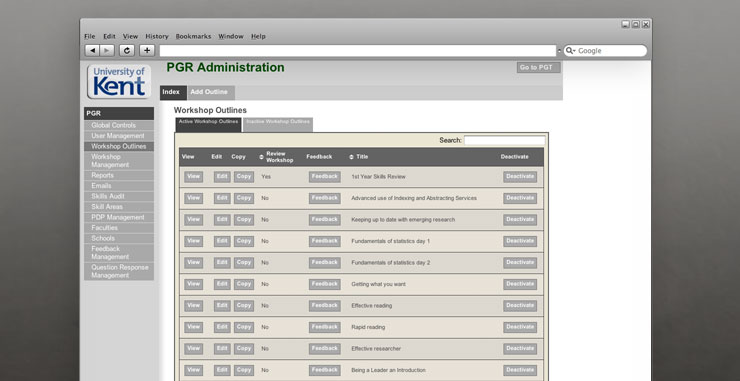The image size is (740, 381).
Task: Deactivate the Getting what you want outline
Action: [x=520, y=284]
